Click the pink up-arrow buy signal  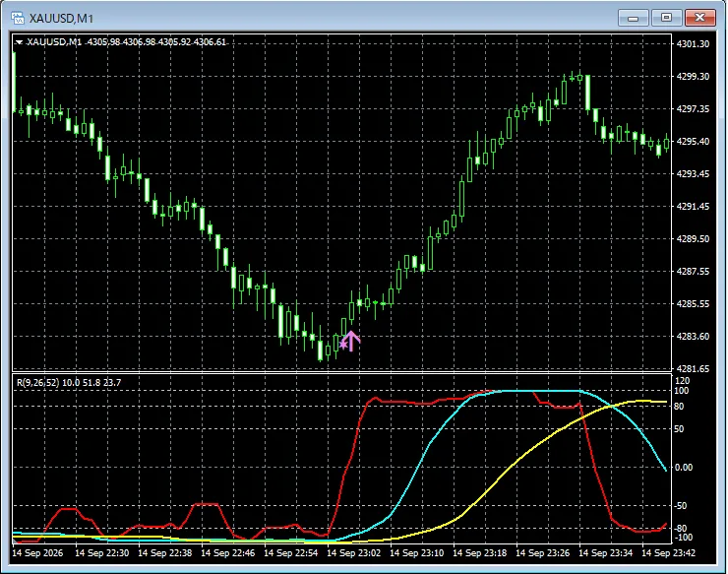click(352, 341)
